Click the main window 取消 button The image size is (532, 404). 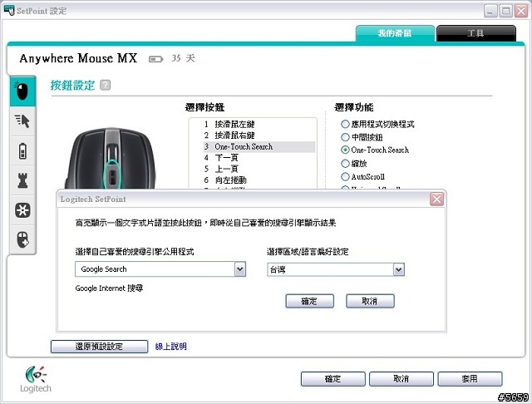coord(401,379)
